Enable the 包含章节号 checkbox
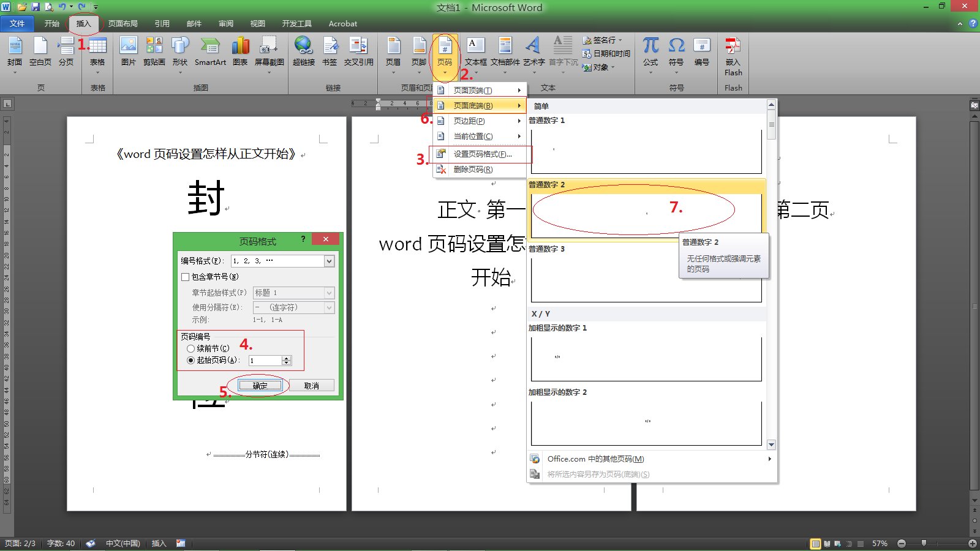 pyautogui.click(x=185, y=277)
